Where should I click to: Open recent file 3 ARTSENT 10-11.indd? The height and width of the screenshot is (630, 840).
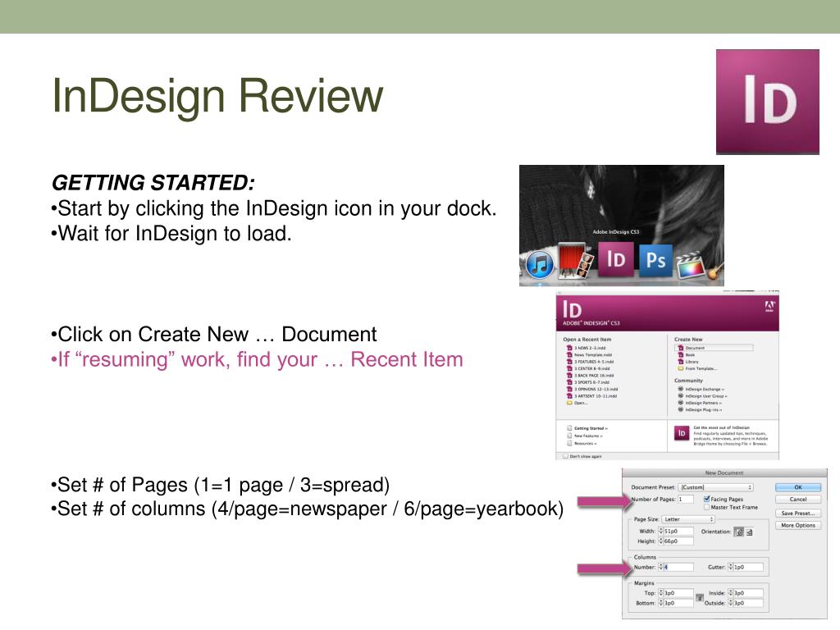(591, 396)
